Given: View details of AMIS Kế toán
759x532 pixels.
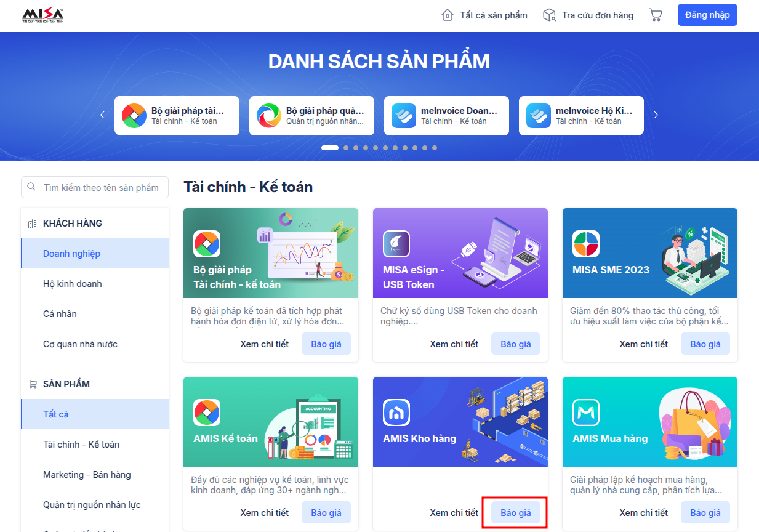Looking at the screenshot, I should (x=264, y=513).
